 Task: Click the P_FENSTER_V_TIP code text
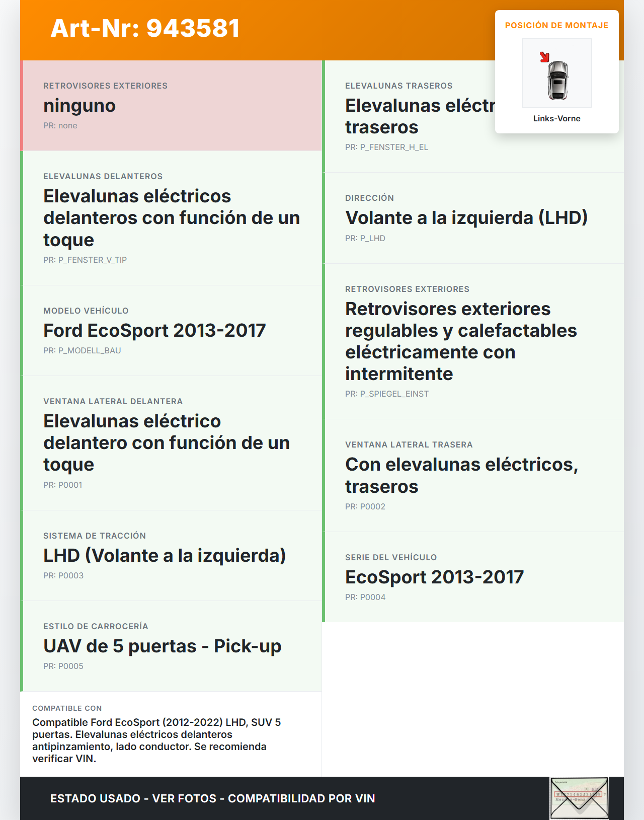pos(85,260)
